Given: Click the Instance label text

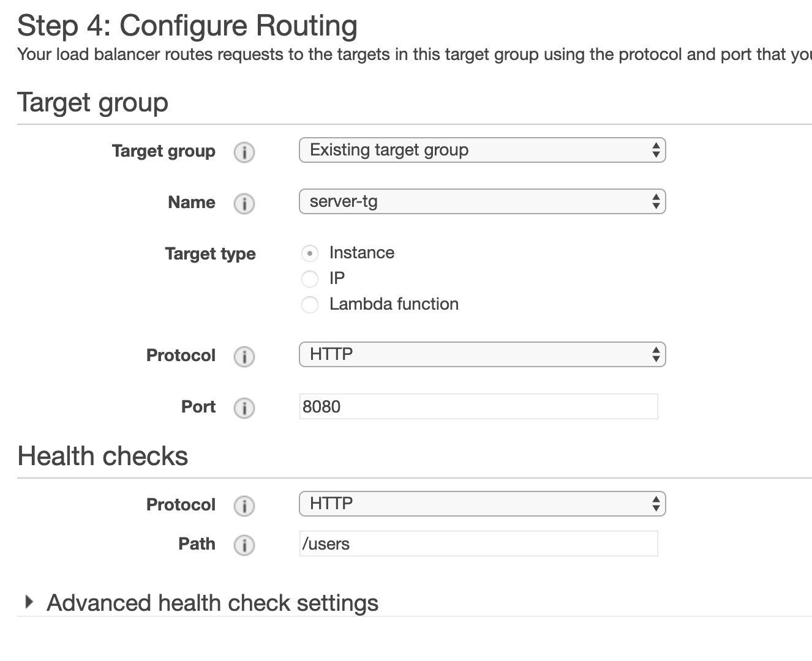Looking at the screenshot, I should tap(361, 253).
